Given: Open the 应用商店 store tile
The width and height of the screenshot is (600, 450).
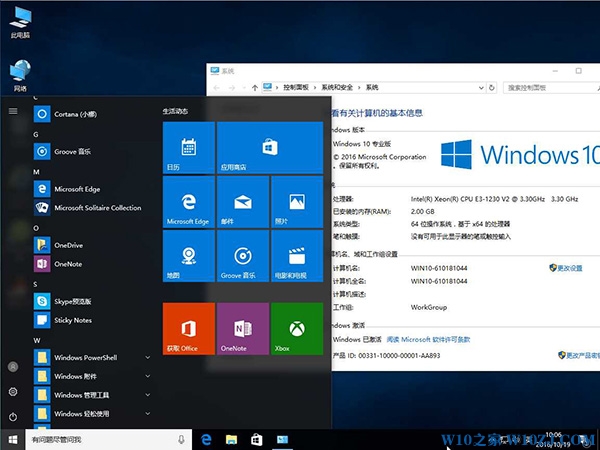Looking at the screenshot, I should [x=270, y=148].
